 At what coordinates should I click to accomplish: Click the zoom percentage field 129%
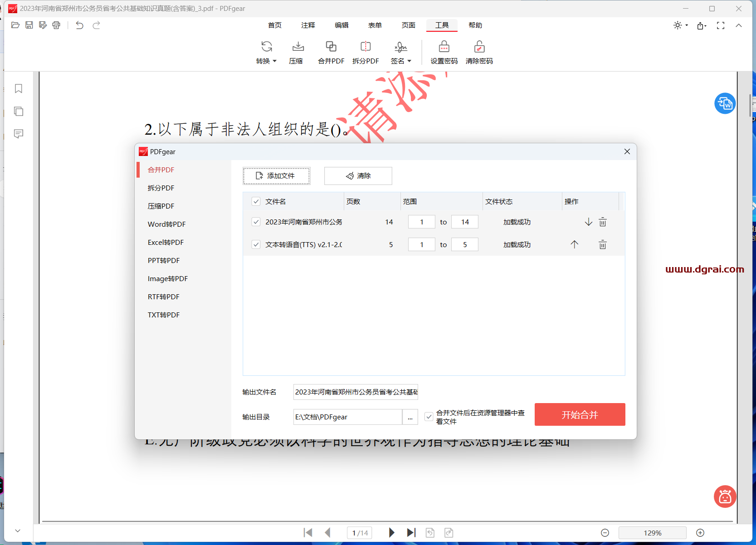pos(653,533)
